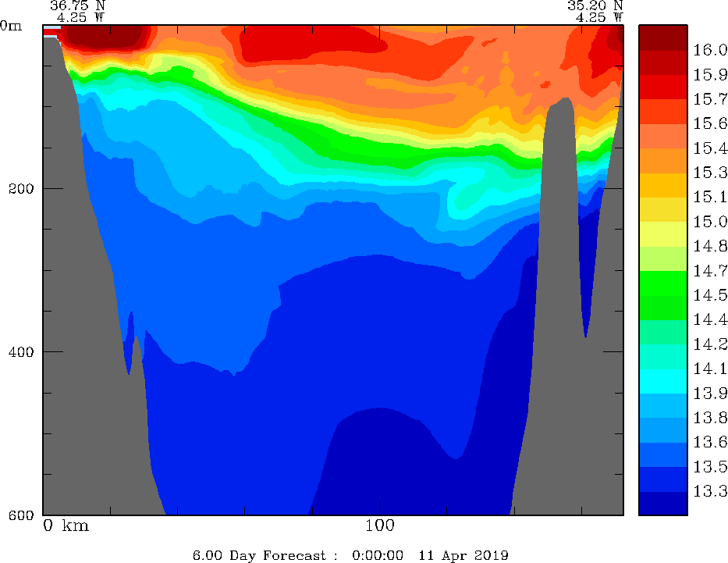The image size is (728, 563).
Task: Click the 13.6 colorbar label
Action: 710,442
